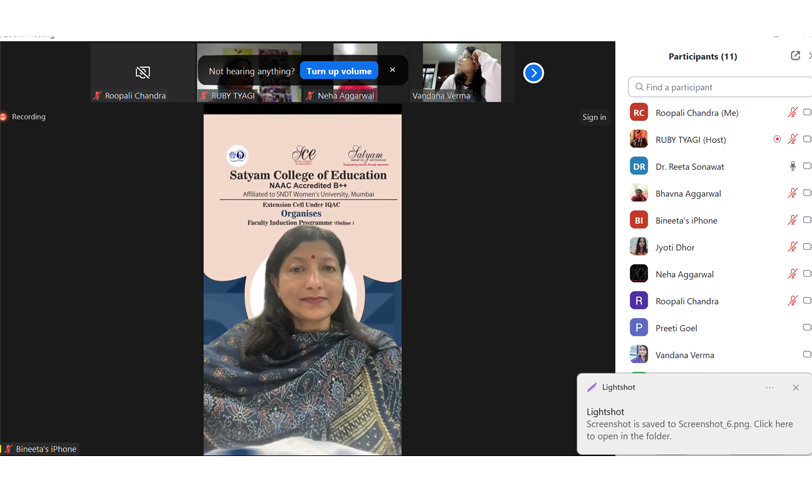This screenshot has width=812, height=504.
Task: Dismiss the Not hearing anything prompt
Action: (x=392, y=70)
